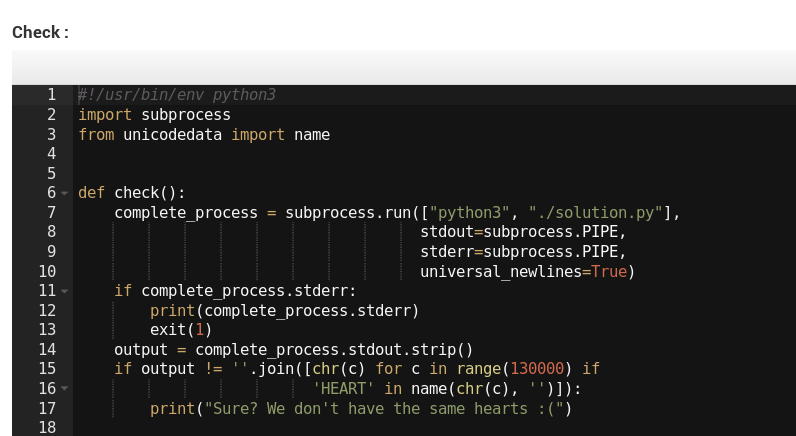Place cursor on exit(1) call
The width and height of the screenshot is (796, 436).
pos(181,330)
